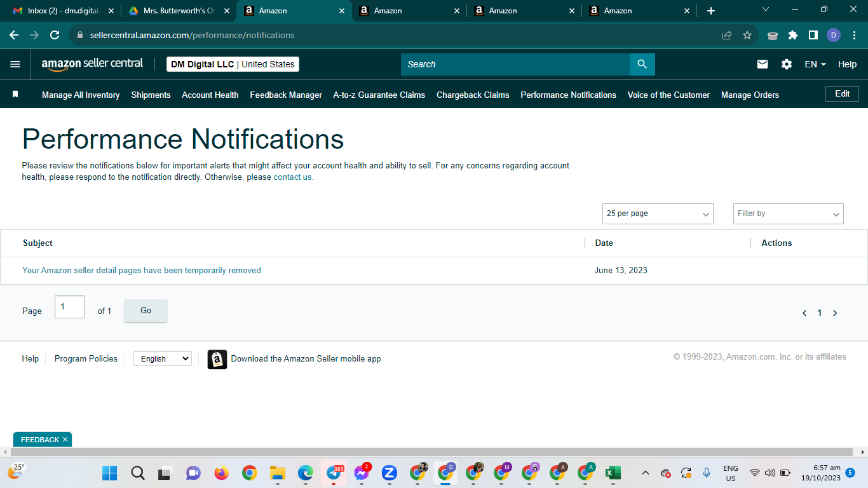Open Windows taskbar search

click(137, 473)
